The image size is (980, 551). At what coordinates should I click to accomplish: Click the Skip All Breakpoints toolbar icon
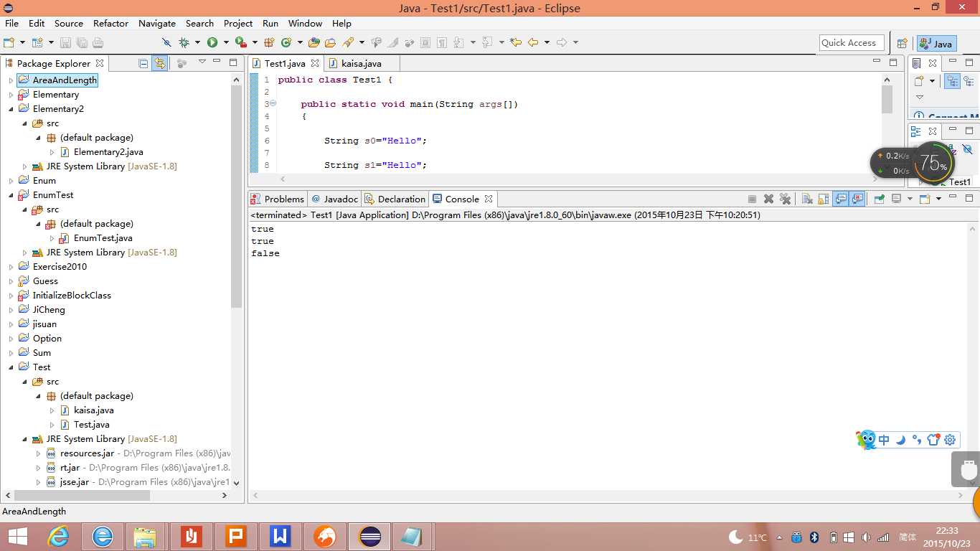tap(166, 43)
